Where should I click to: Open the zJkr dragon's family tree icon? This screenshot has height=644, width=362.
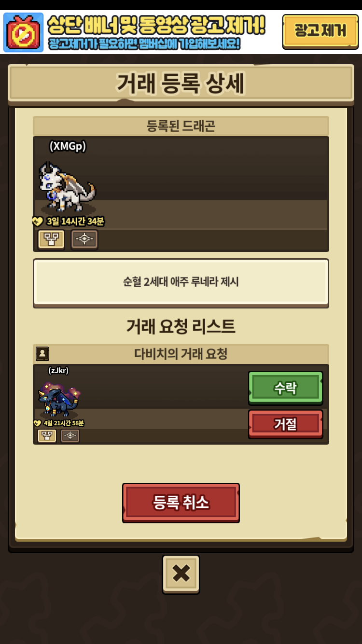tap(47, 435)
